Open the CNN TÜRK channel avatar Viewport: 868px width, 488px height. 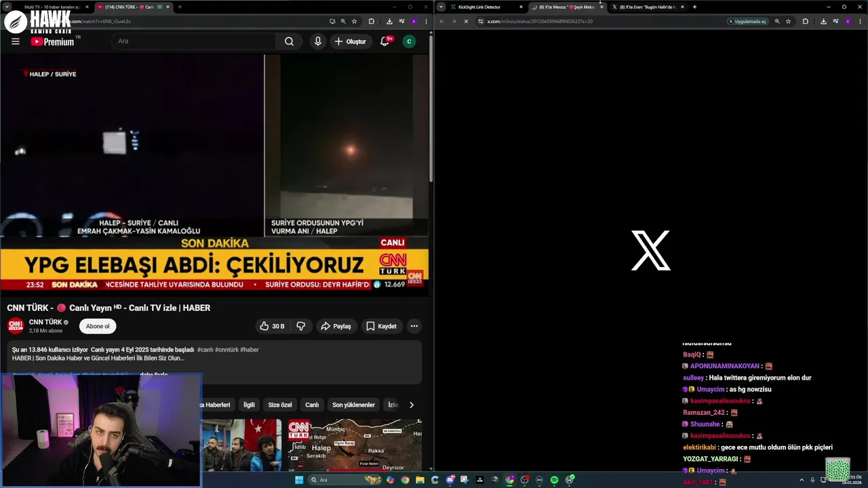(16, 326)
